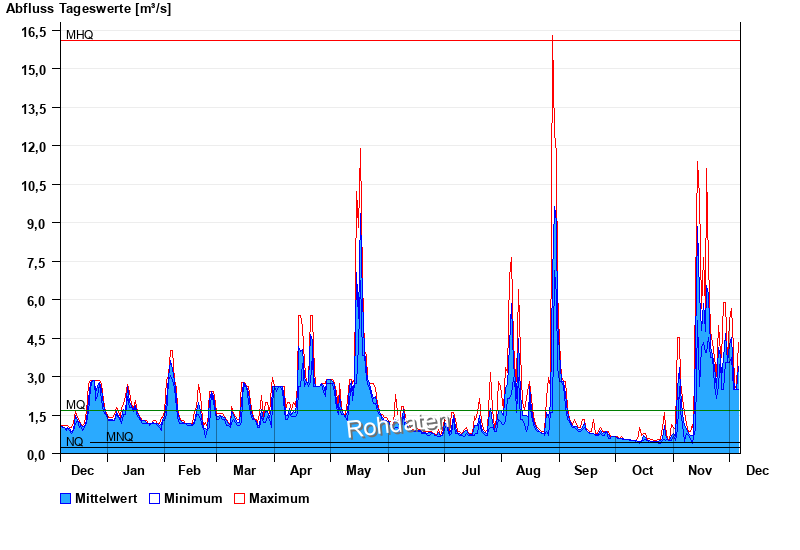Screen dimensions: 800x550
Task: Click the Oct month label on the x-axis
Action: pos(642,470)
